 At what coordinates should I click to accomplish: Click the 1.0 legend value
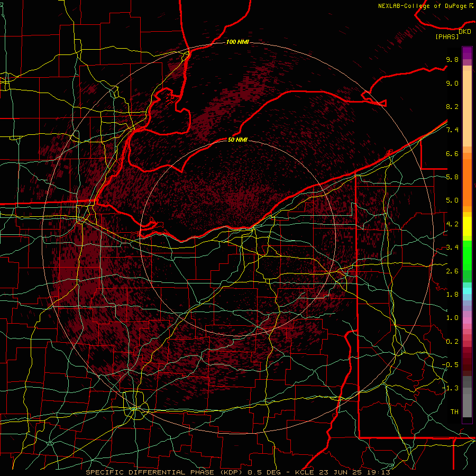(452, 318)
